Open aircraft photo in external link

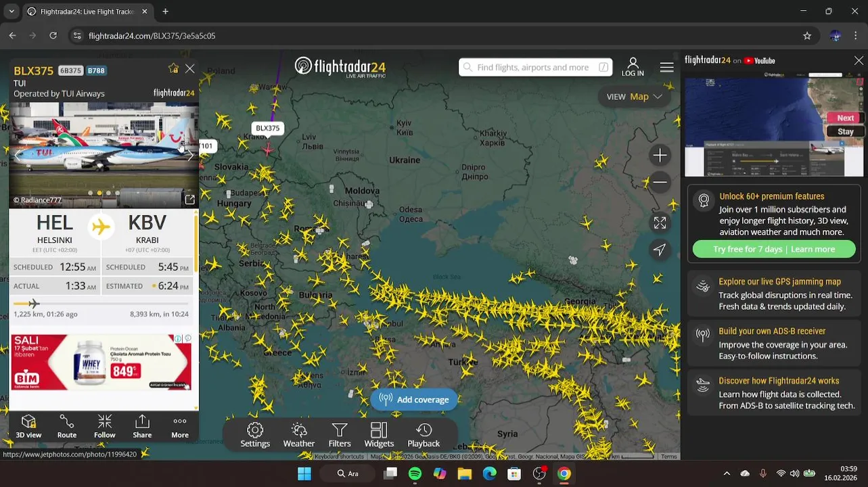[x=189, y=199]
